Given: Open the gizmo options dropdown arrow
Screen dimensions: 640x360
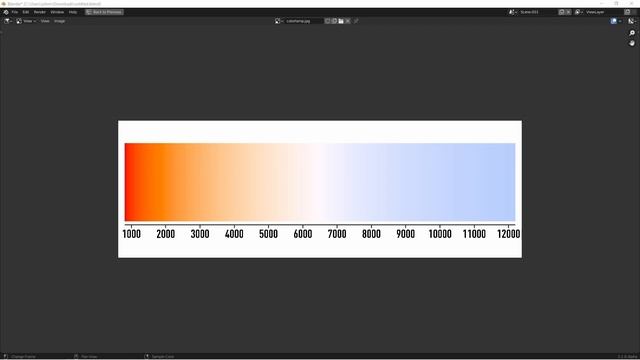Looking at the screenshot, I should coord(620,21).
